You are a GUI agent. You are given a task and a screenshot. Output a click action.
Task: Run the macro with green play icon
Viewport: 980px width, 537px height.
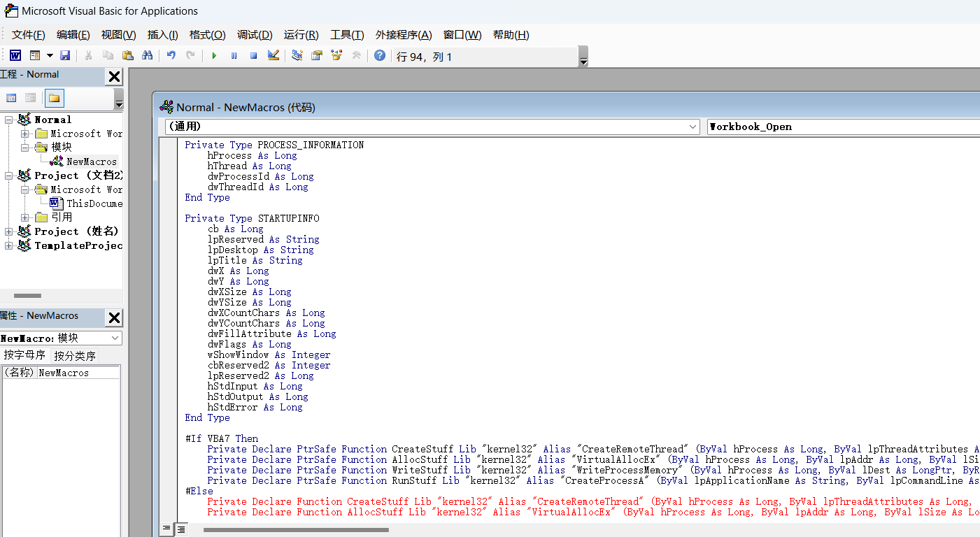tap(214, 55)
